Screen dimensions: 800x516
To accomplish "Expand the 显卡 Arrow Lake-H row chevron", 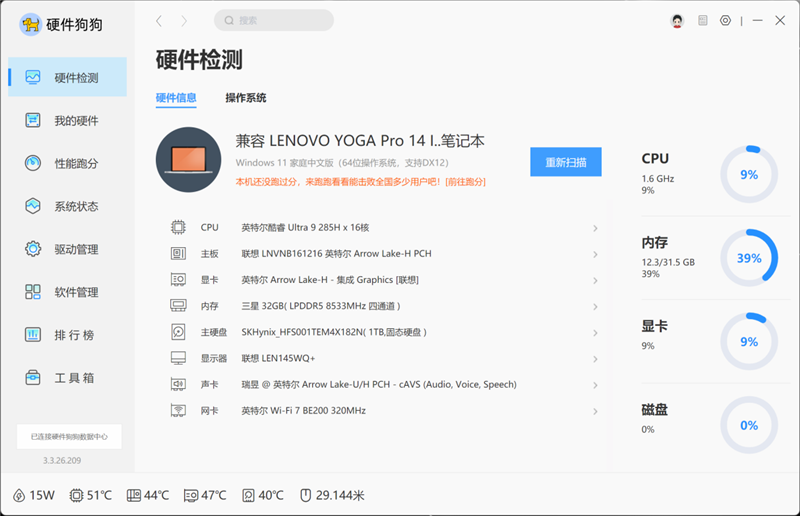I will (595, 281).
